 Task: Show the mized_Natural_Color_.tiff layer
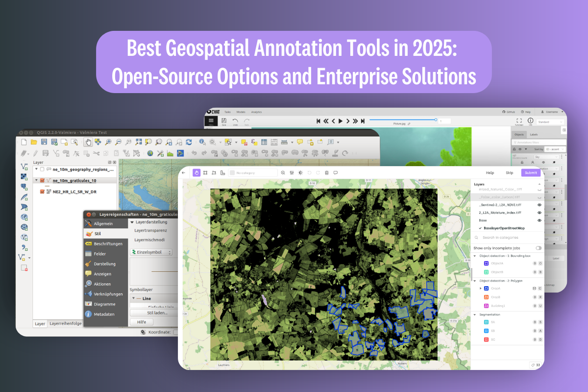[x=539, y=189]
